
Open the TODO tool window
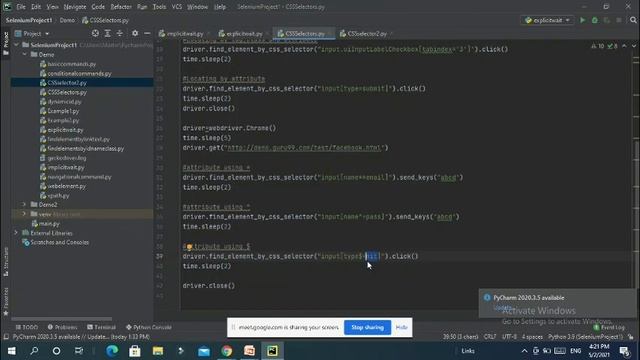point(27,327)
